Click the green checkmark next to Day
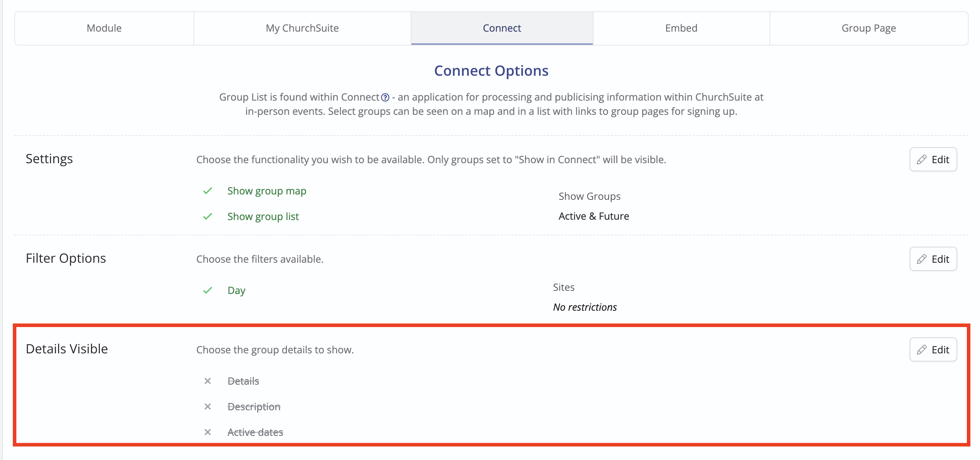This screenshot has width=980, height=460. coord(207,290)
